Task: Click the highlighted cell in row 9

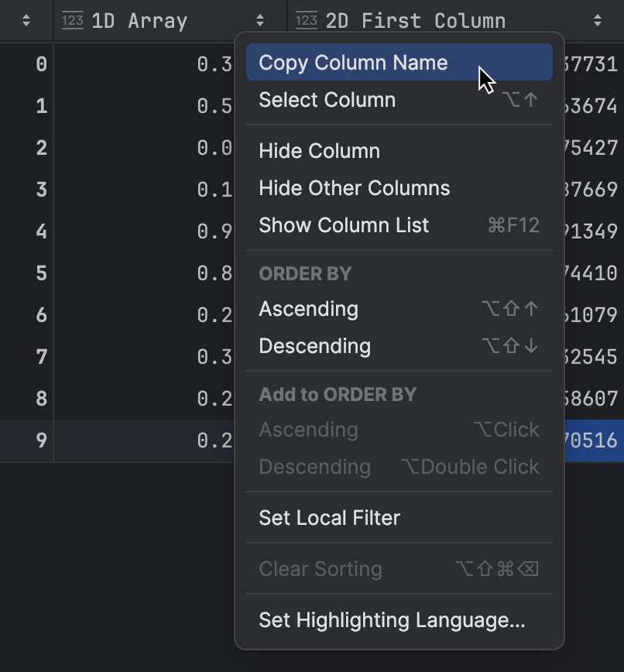Action: [x=596, y=441]
